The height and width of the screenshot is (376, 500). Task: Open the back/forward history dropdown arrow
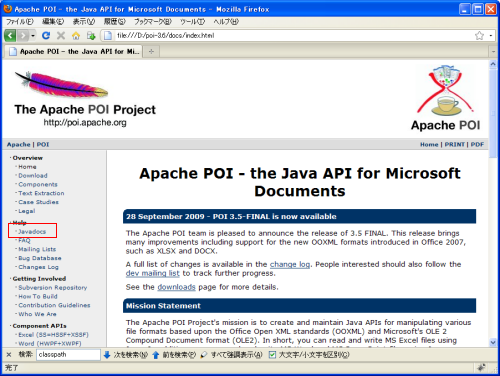[33, 35]
